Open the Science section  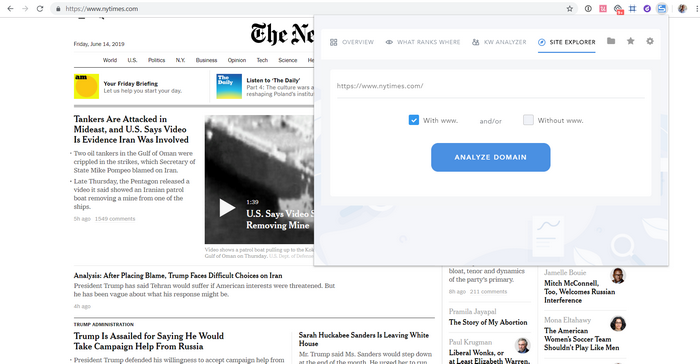point(288,60)
